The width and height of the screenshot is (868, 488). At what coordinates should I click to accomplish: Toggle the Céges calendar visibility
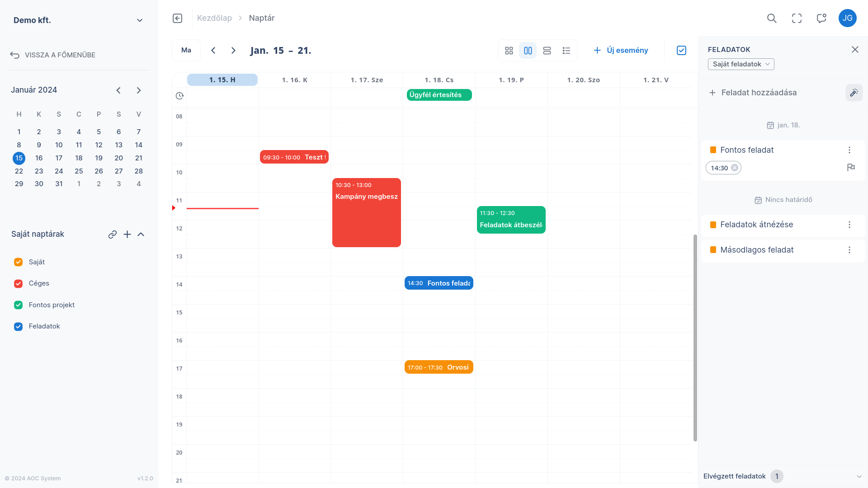click(18, 283)
